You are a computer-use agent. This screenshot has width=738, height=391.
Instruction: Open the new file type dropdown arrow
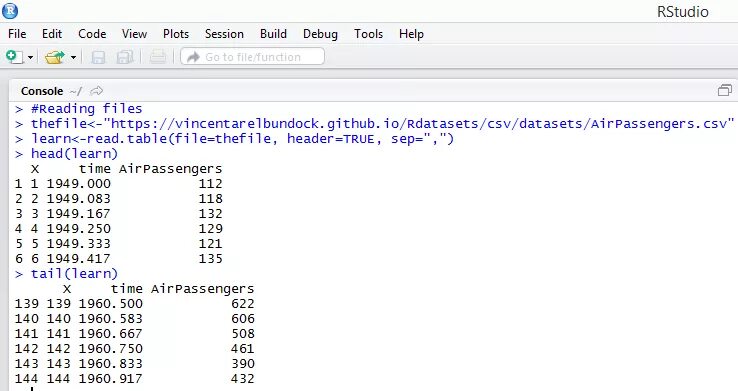tap(31, 57)
